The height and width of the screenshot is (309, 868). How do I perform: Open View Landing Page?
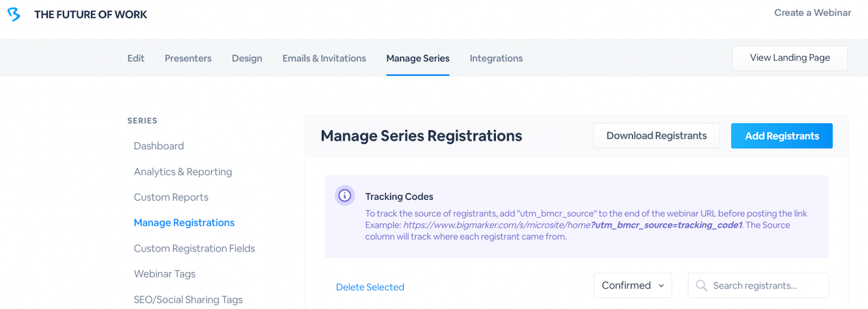pyautogui.click(x=790, y=58)
